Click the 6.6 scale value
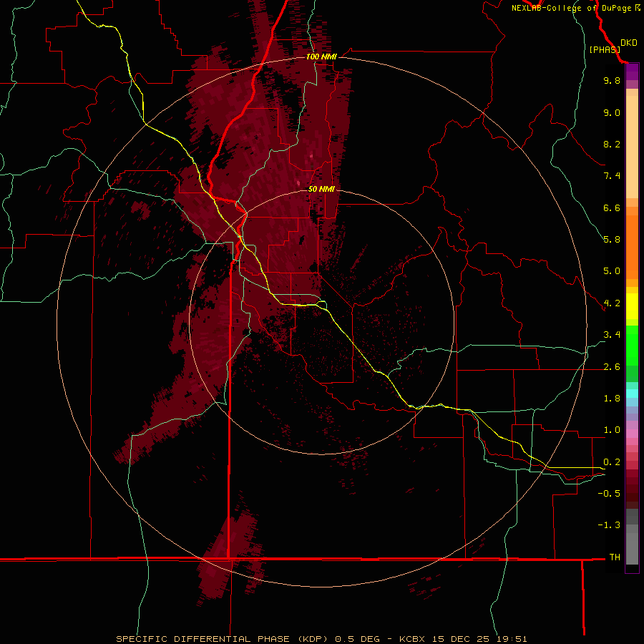Image resolution: width=644 pixels, height=644 pixels. click(x=612, y=208)
